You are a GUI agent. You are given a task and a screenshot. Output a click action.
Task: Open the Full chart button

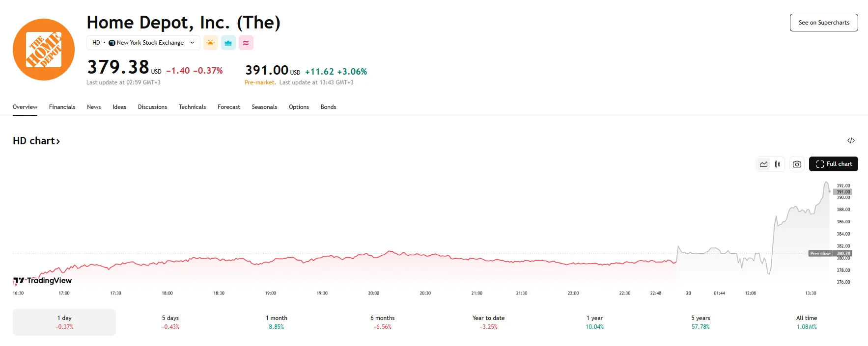[x=833, y=164]
